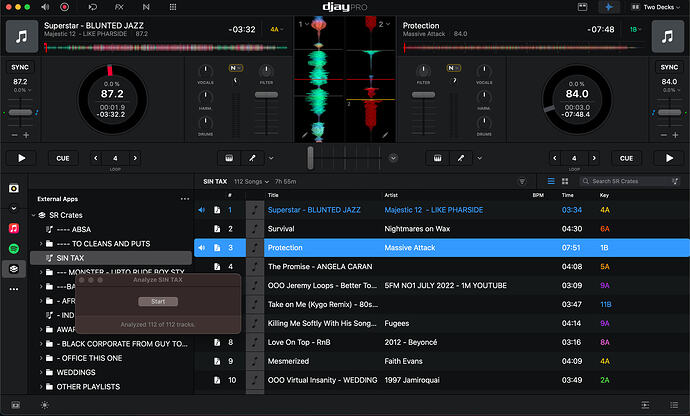The image size is (690, 416).
Task: Toggle deck 1 Neural Mix N mode
Action: tap(235, 68)
